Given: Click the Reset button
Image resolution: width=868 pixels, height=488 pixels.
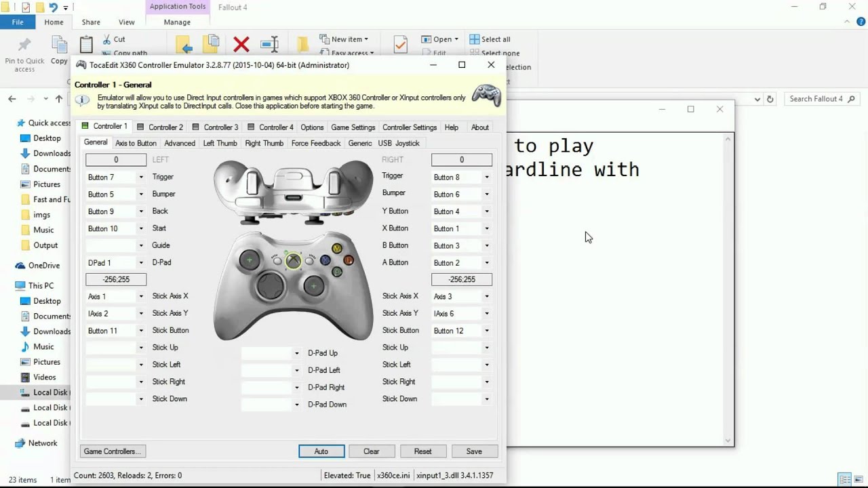Looking at the screenshot, I should click(x=422, y=451).
